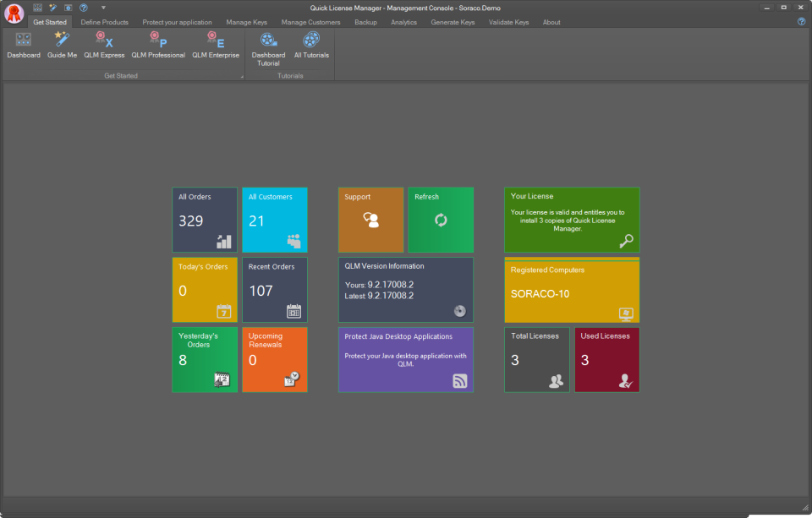Open the Analytics tab
The image size is (812, 518).
point(404,22)
